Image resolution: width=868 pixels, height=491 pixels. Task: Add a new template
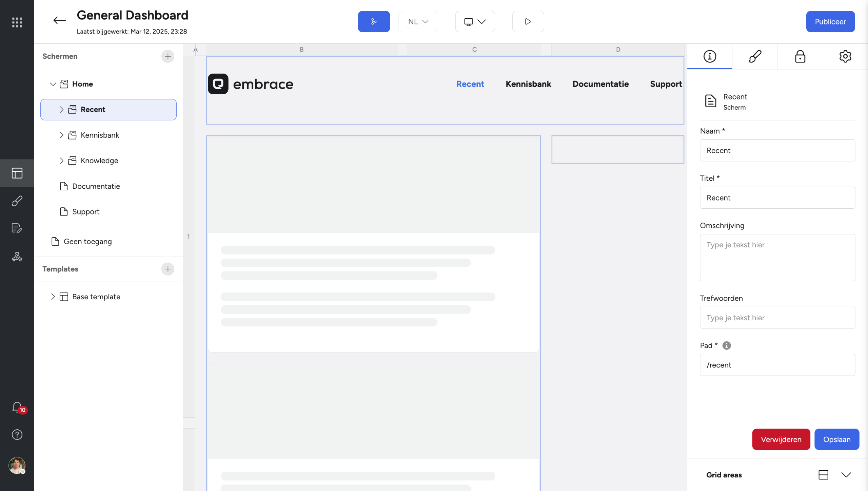pos(168,269)
